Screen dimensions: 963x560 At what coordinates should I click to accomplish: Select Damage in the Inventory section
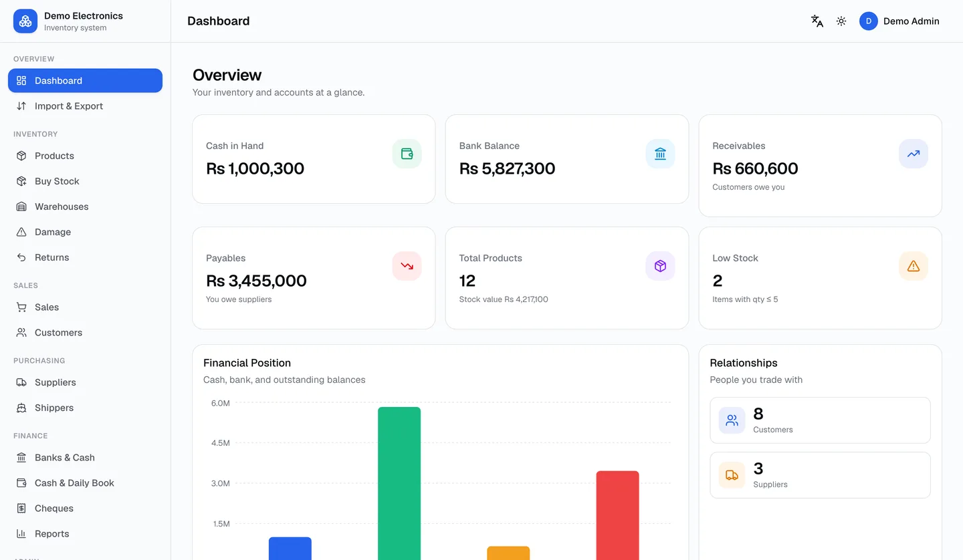point(85,232)
